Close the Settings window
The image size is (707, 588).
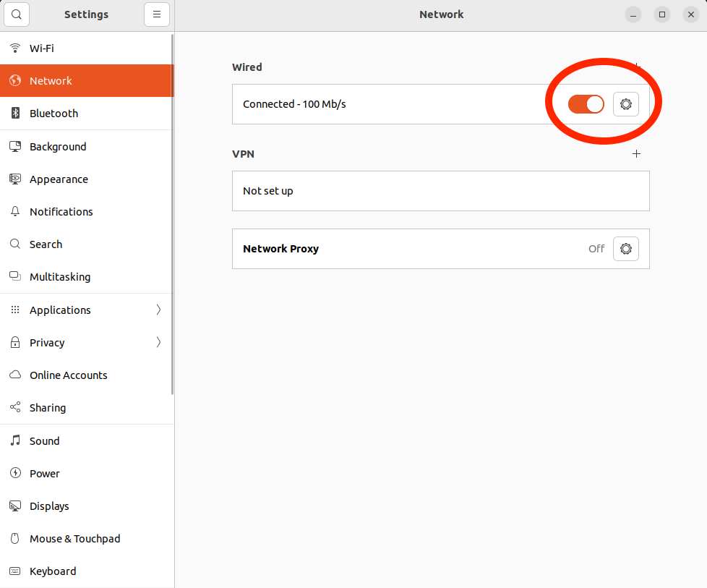(691, 14)
